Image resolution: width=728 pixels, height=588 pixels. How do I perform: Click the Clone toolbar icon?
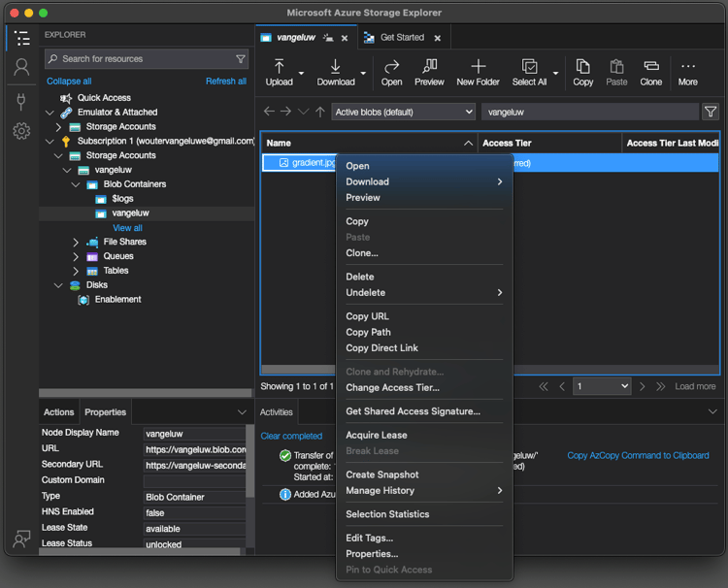coord(650,72)
